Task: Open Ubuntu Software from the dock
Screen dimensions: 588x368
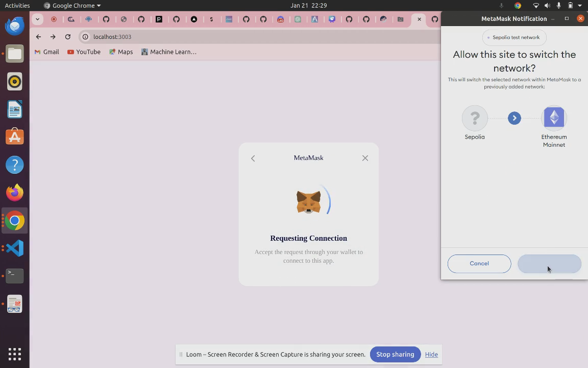Action: coord(15,136)
